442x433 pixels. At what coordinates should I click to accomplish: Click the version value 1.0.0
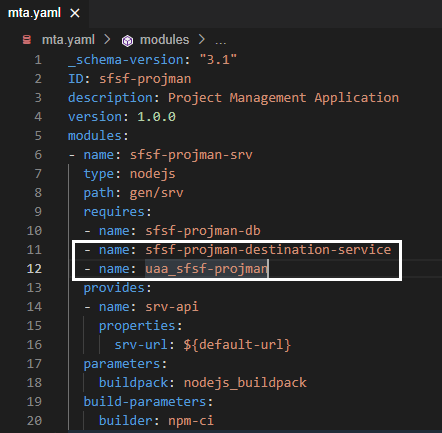(156, 117)
